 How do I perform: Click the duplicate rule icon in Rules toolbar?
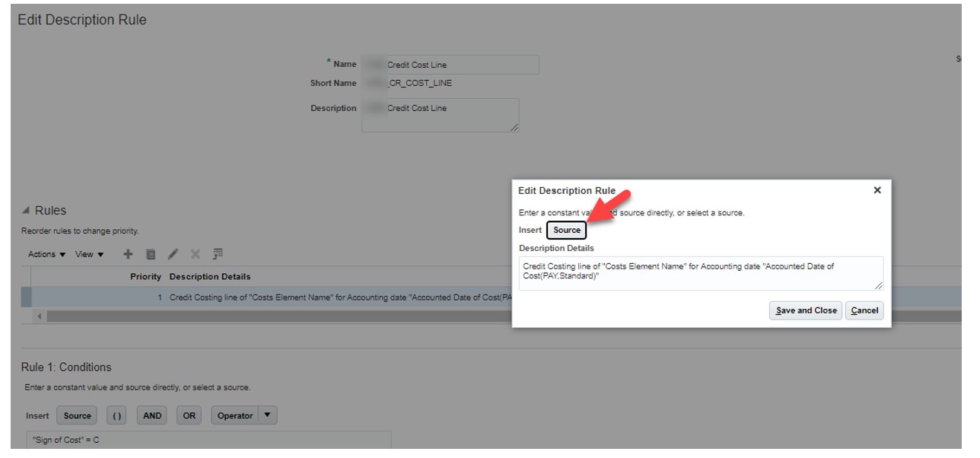tap(151, 254)
